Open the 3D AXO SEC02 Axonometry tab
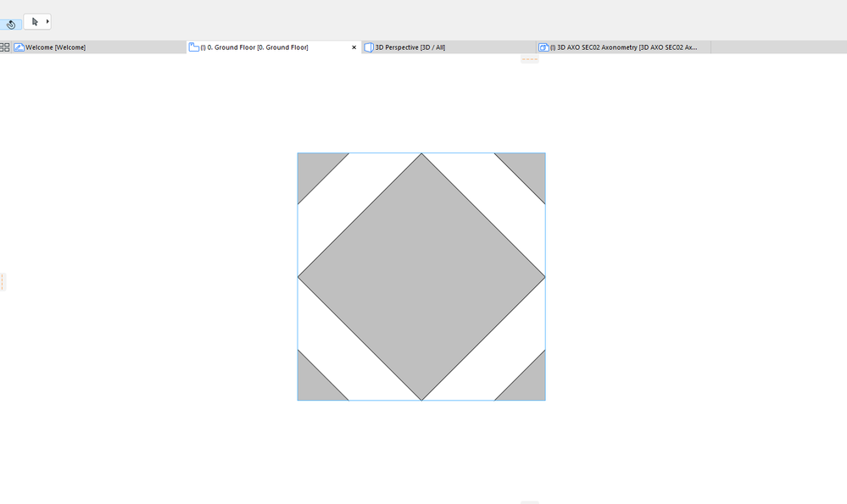This screenshot has height=504, width=847. point(624,47)
